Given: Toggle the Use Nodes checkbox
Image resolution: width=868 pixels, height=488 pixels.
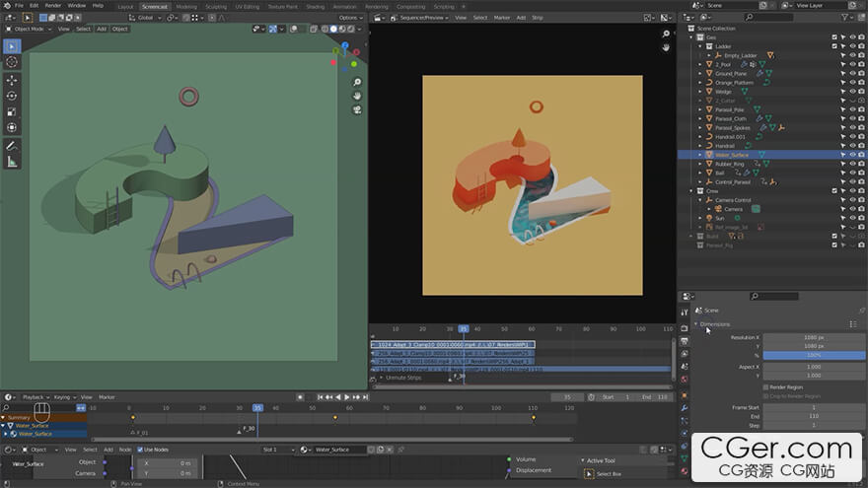Looking at the screenshot, I should click(x=140, y=450).
